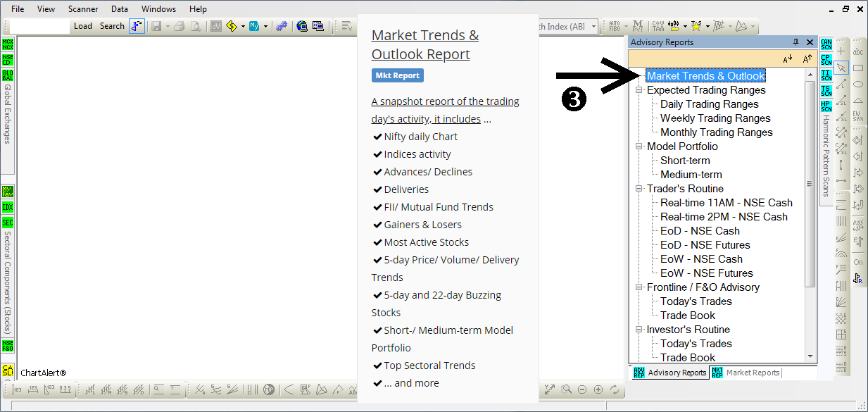Viewport: 868px width, 412px height.
Task: Select the crosshair cursor tool
Action: [x=841, y=51]
